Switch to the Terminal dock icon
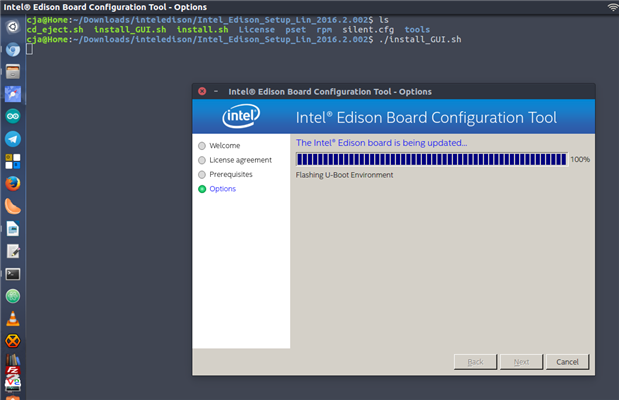 13,274
